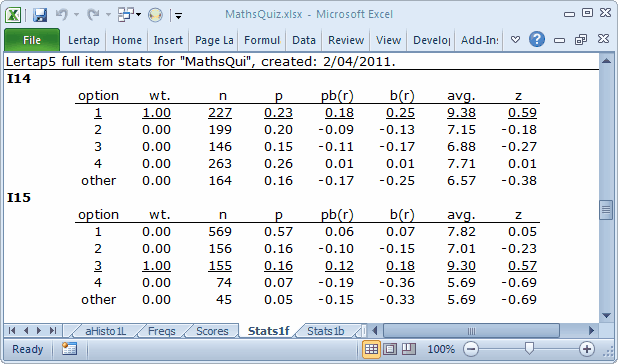The width and height of the screenshot is (618, 364).
Task: Zoom in with the plus button
Action: pyautogui.click(x=587, y=349)
